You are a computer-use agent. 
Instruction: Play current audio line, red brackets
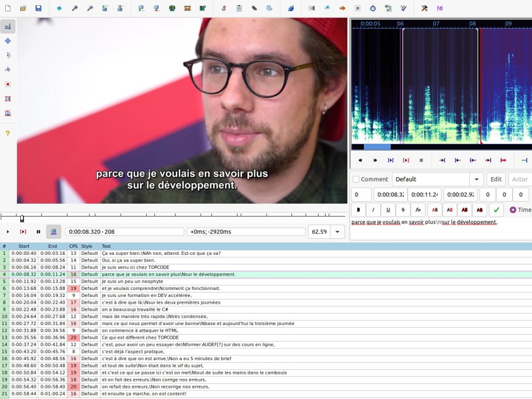click(406, 160)
